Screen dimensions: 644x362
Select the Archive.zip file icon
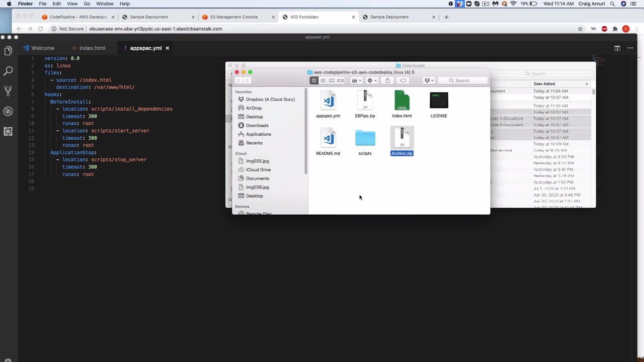click(401, 139)
